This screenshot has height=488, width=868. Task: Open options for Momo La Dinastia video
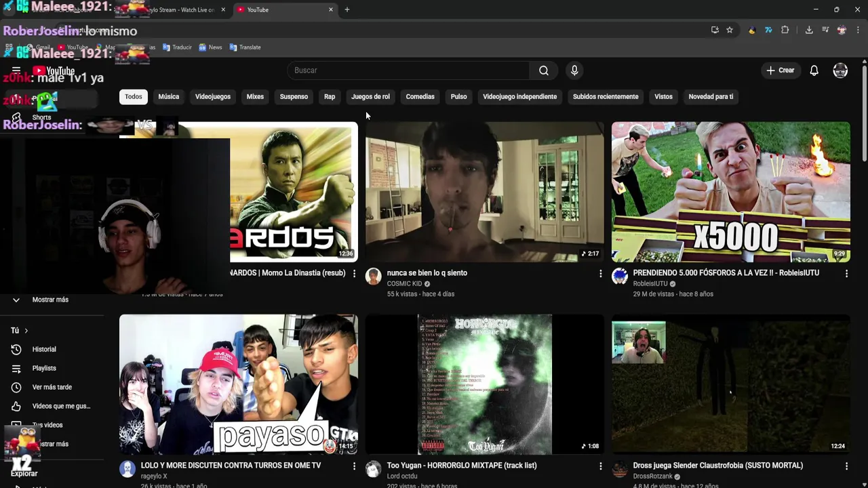[x=354, y=273]
